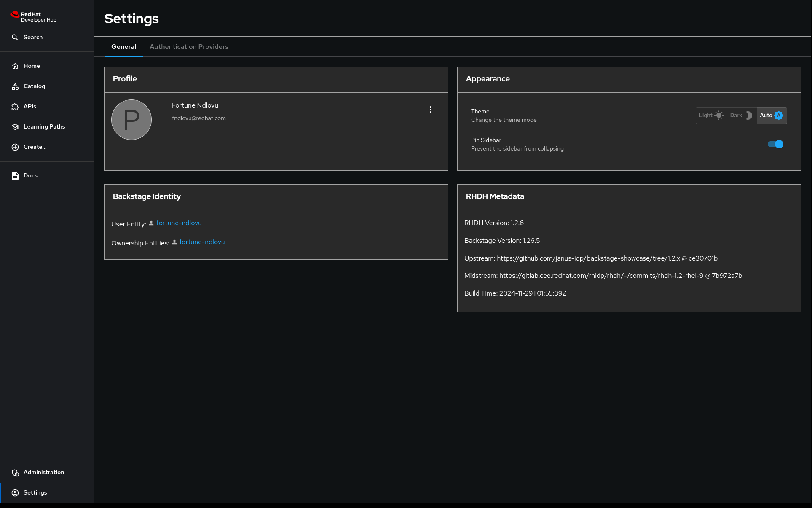
Task: Toggle the Pin Sidebar switch
Action: (775, 144)
